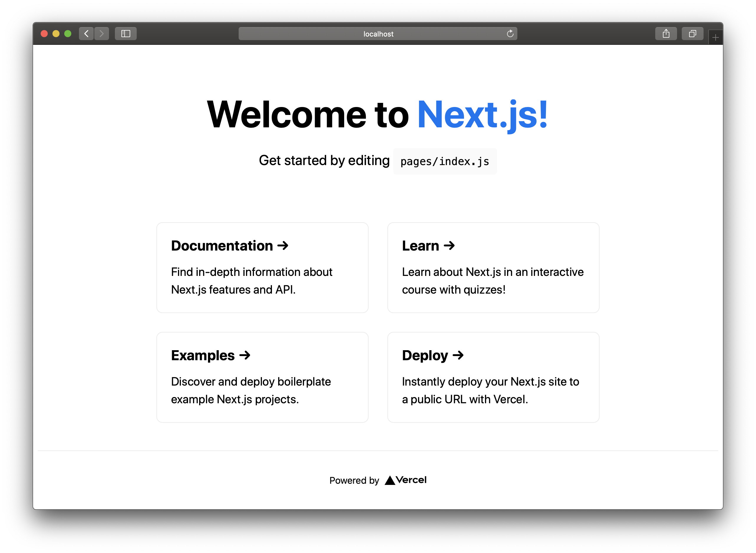Reload the localhost page

pos(510,34)
